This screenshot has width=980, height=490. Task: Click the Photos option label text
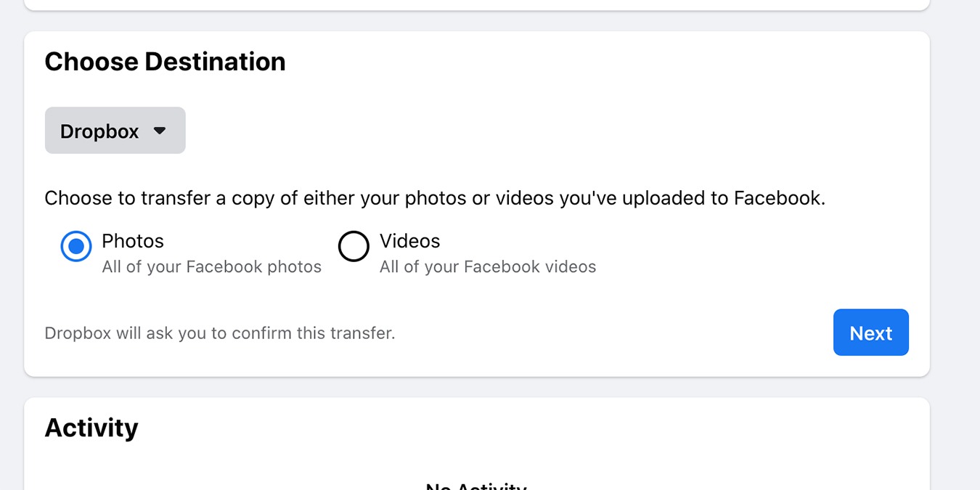133,240
